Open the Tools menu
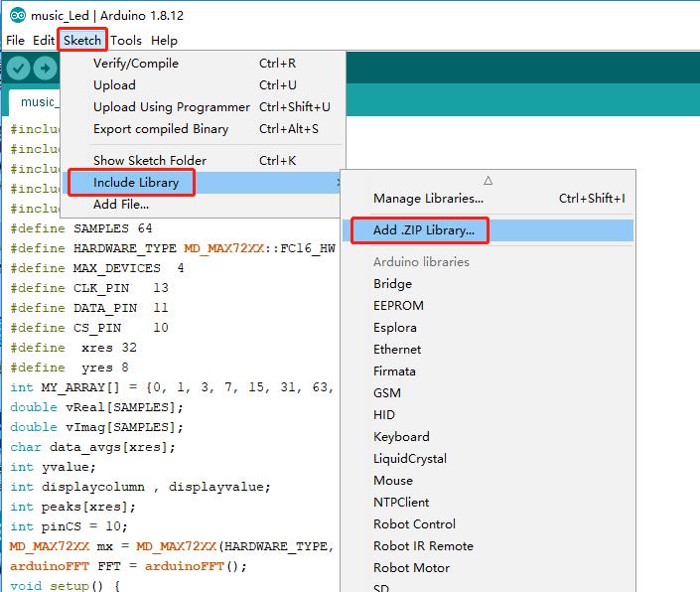This screenshot has width=700, height=592. click(126, 40)
